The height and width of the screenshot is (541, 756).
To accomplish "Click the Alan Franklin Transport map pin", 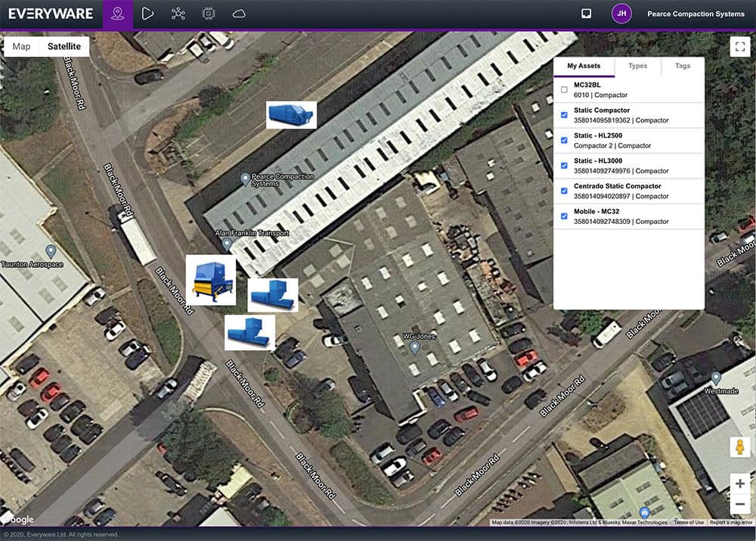I will 227,244.
